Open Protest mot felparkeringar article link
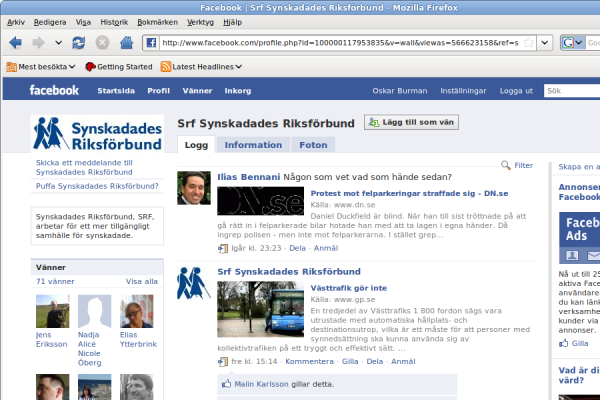 (x=409, y=193)
